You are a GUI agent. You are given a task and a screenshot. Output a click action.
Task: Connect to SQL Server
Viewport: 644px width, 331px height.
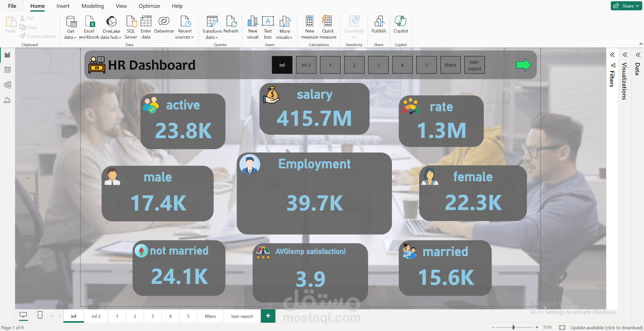131,27
